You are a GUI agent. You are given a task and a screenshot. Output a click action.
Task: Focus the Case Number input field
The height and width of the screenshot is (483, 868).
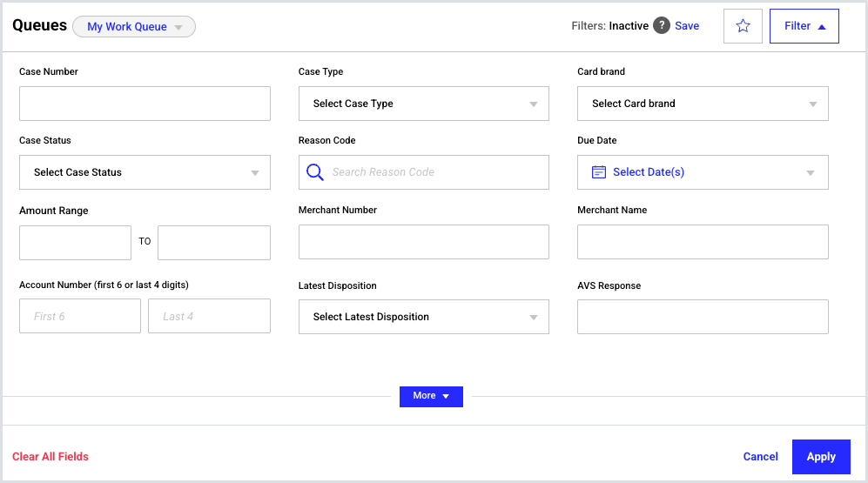(x=145, y=104)
